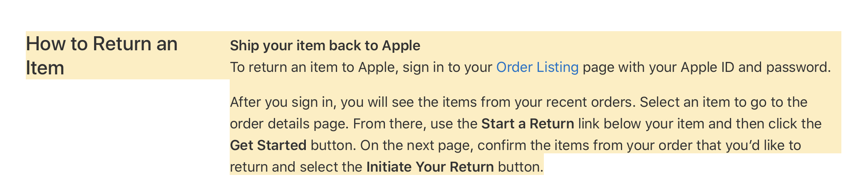Click the phrase "order details page"
The height and width of the screenshot is (187, 868).
(x=289, y=124)
